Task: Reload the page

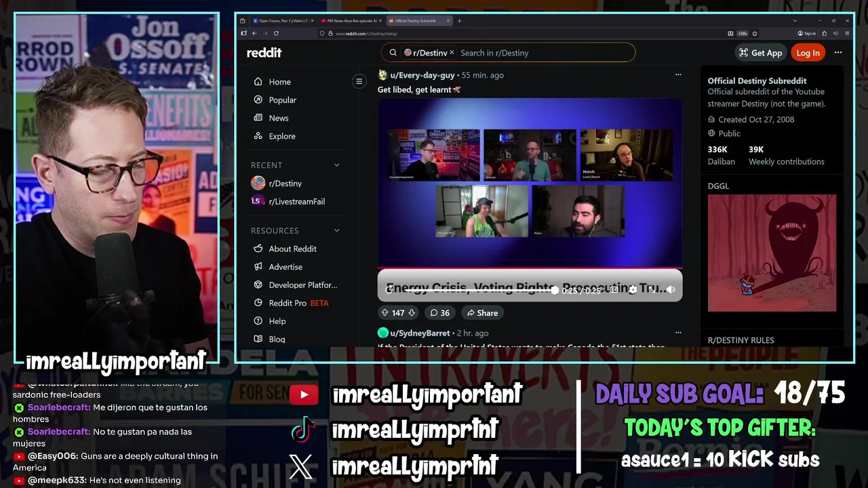Action: pos(276,33)
